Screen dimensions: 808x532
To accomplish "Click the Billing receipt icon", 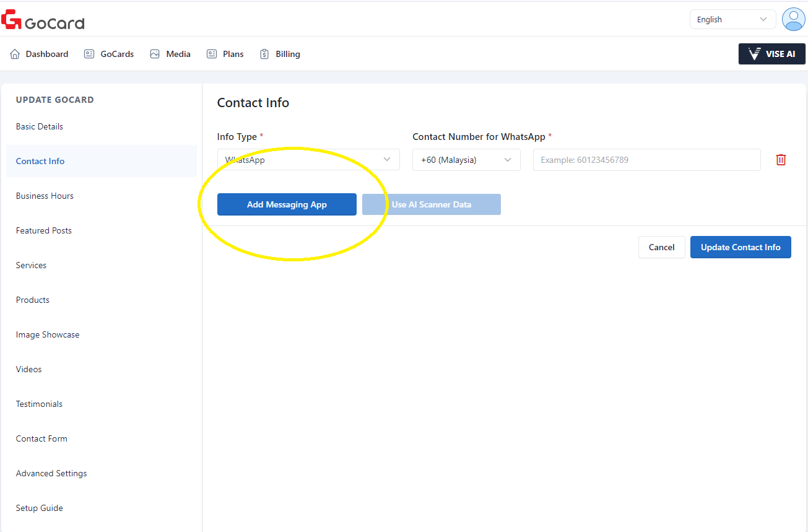I will [x=264, y=54].
